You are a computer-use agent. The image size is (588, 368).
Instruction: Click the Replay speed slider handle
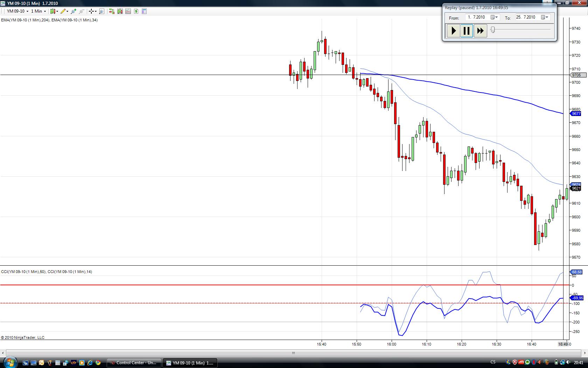tap(493, 30)
